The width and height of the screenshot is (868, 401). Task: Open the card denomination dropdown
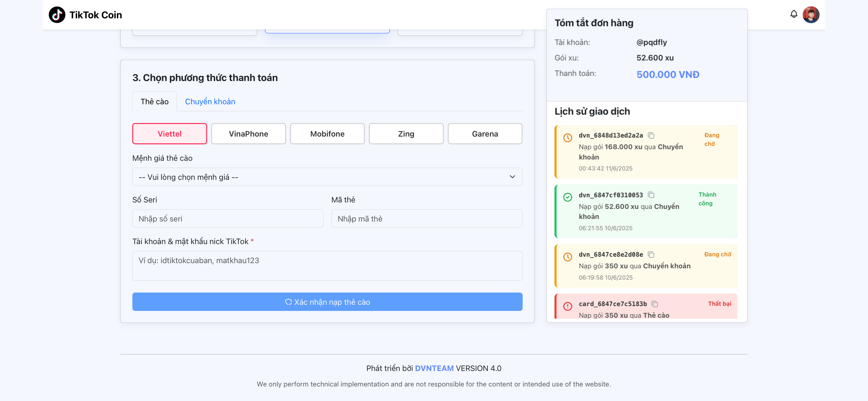[327, 177]
